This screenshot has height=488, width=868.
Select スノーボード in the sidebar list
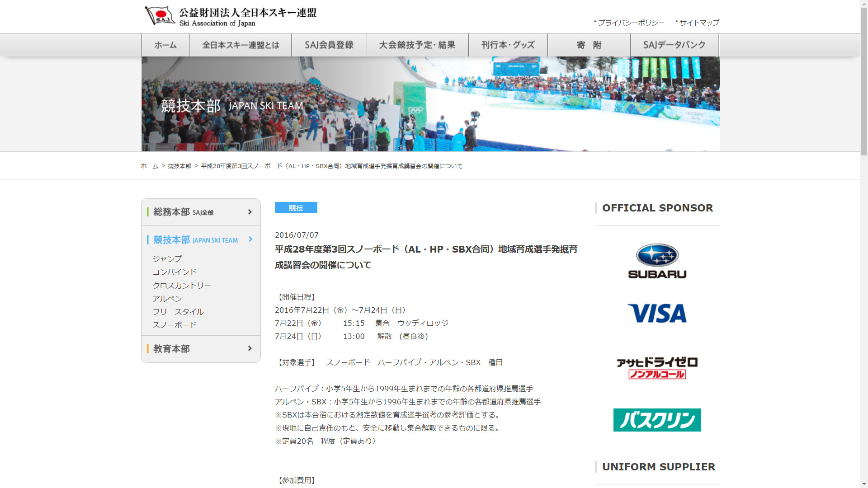pos(175,325)
